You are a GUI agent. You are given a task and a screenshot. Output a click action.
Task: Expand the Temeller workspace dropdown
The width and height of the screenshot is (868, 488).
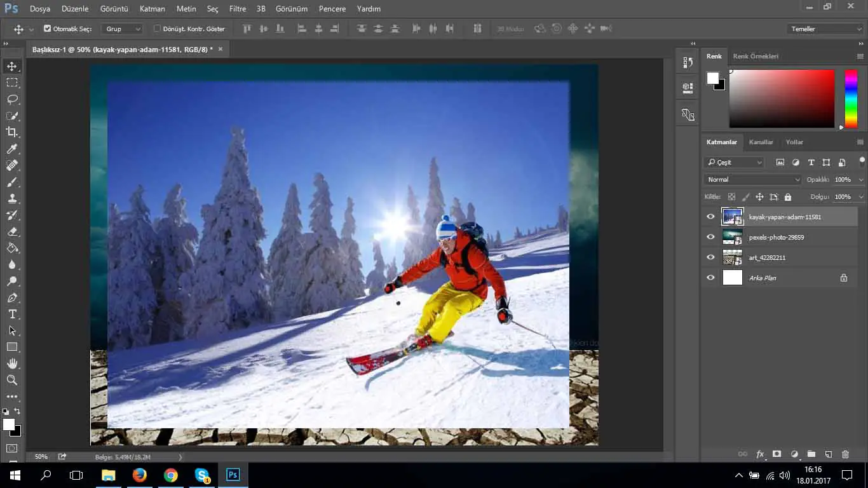coord(824,29)
